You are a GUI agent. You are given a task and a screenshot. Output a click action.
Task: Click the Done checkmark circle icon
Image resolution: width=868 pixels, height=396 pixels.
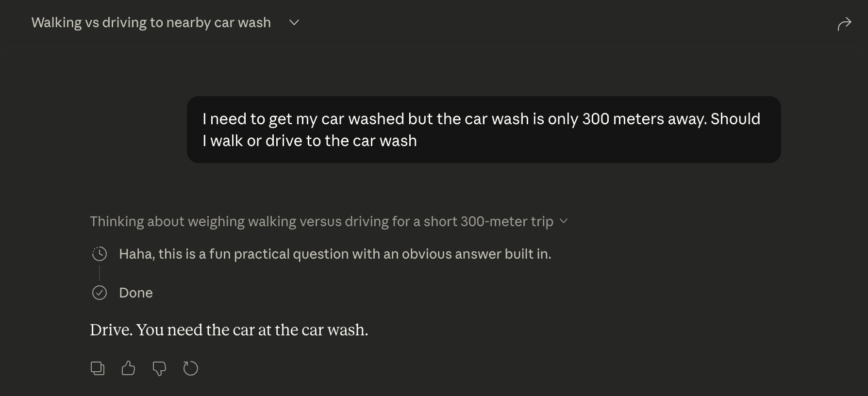point(100,293)
